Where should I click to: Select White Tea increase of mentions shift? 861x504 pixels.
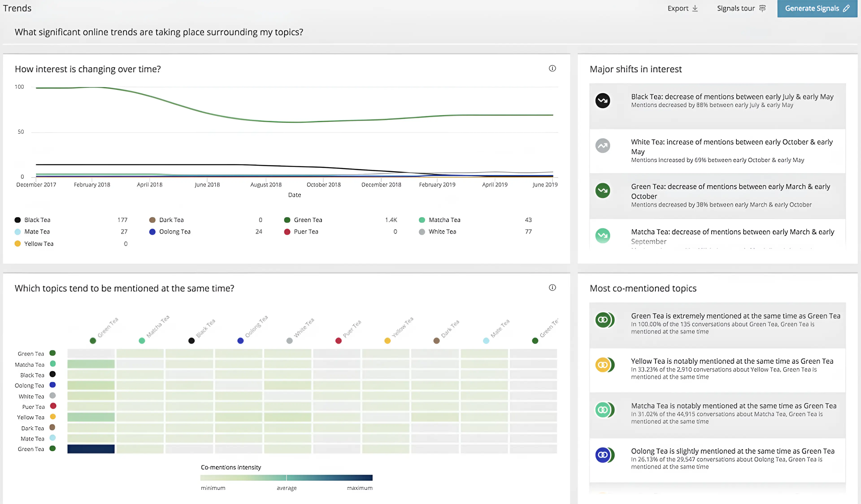point(717,151)
